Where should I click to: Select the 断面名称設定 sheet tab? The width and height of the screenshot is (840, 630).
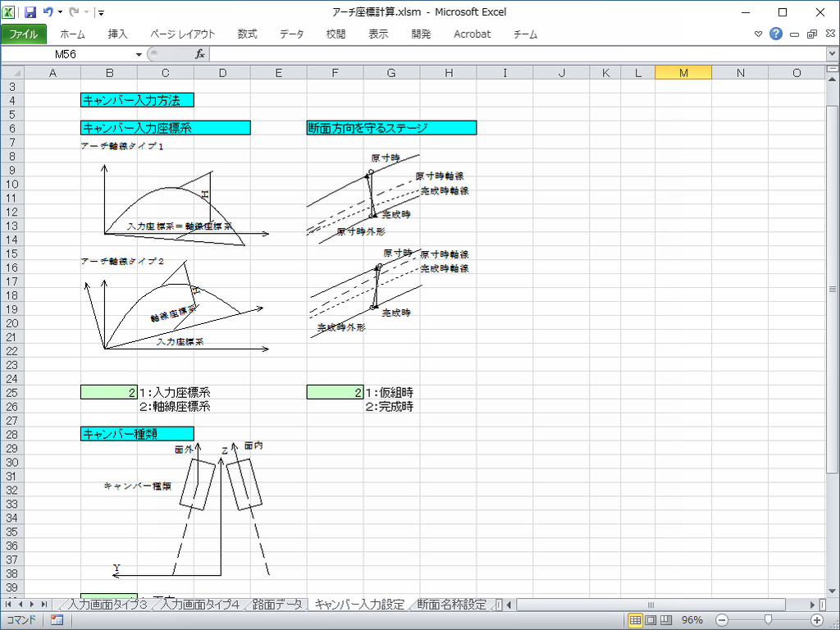click(451, 605)
